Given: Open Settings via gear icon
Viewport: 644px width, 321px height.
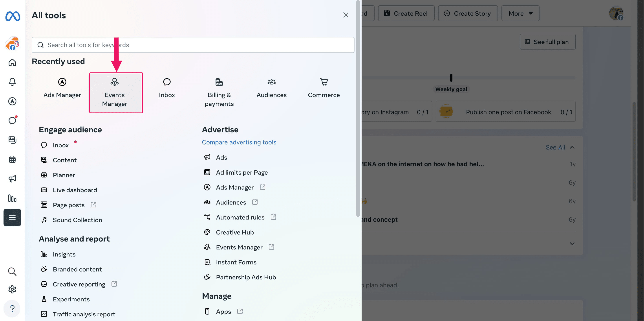Looking at the screenshot, I should click(12, 289).
